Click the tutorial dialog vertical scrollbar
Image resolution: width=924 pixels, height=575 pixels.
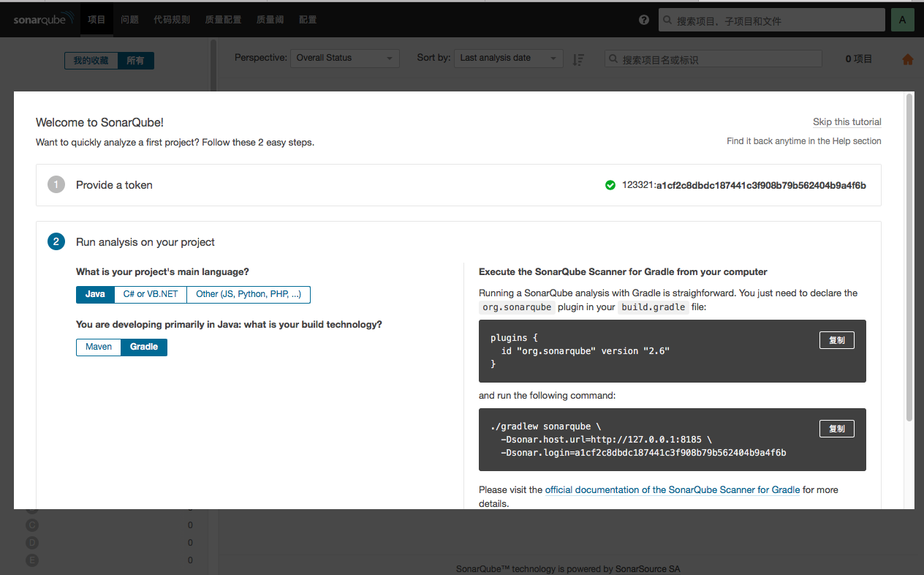[x=909, y=256]
